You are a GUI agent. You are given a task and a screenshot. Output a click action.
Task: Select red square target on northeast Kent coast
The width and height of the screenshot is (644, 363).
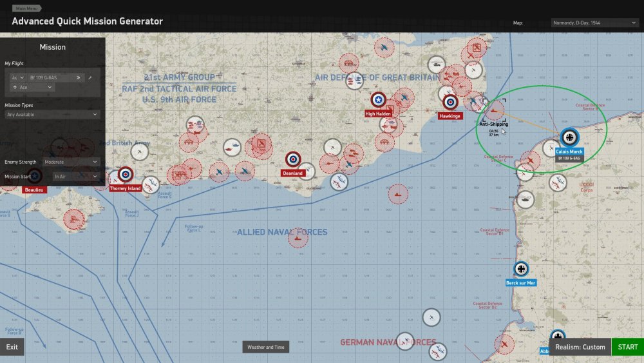[477, 48]
